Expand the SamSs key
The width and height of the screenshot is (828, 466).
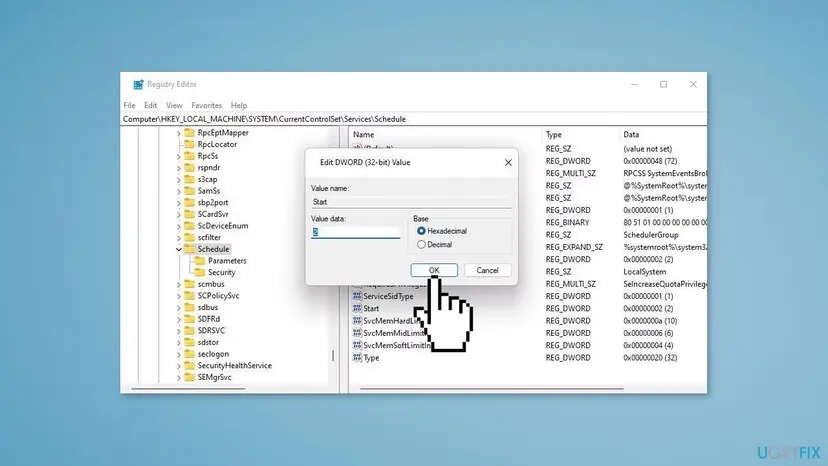(178, 191)
